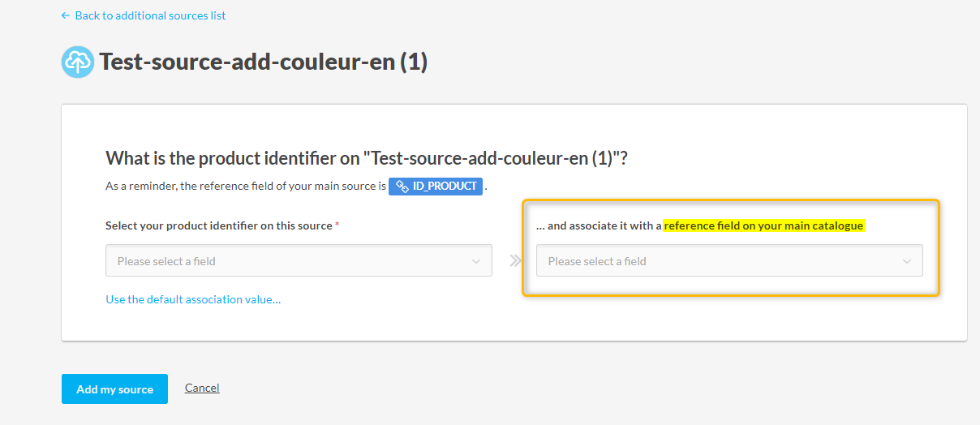The image size is (980, 425).
Task: Click the double chevron between the fields
Action: click(514, 261)
